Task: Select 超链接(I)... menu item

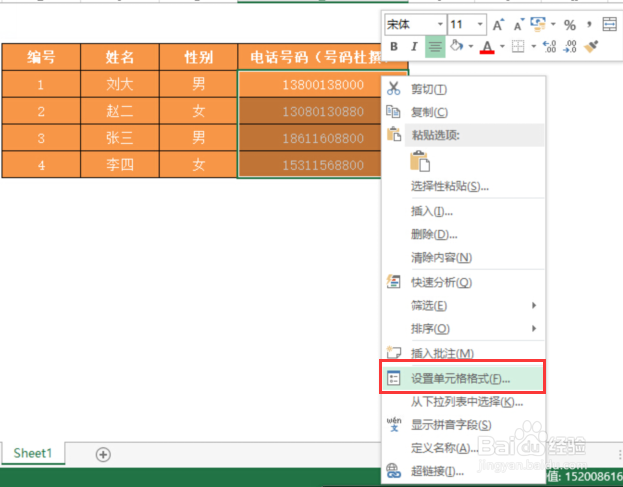Action: 463,472
